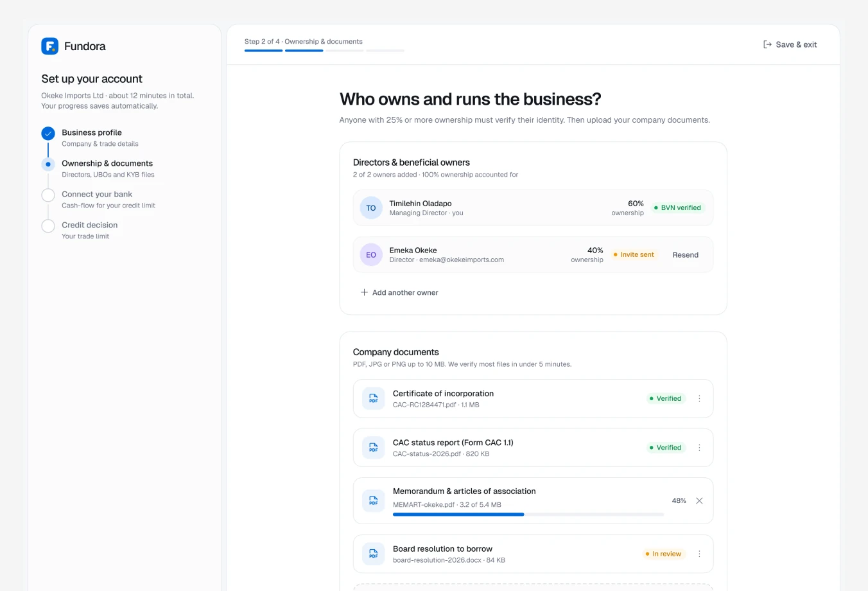Click the Connect your bank step circle
This screenshot has height=591, width=868.
(48, 195)
